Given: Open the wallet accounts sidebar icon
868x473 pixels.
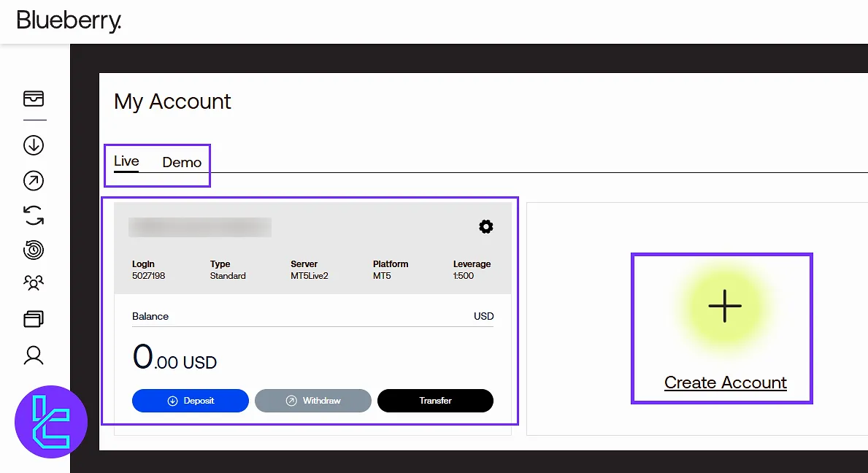Looking at the screenshot, I should [34, 99].
